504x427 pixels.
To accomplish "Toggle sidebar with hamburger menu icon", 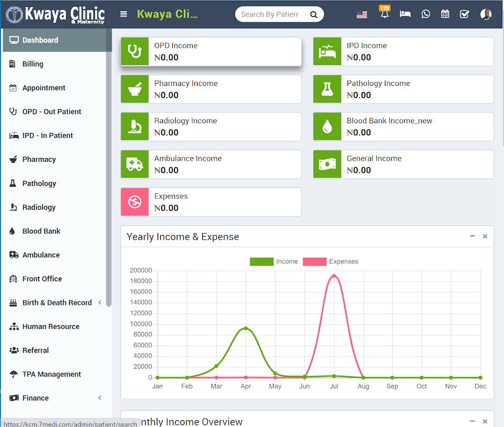I will click(123, 14).
